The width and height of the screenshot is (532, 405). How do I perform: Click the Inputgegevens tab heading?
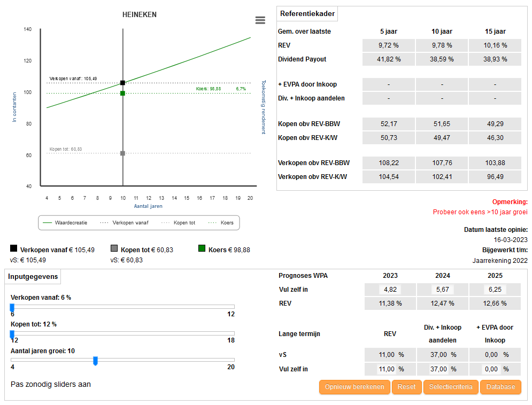(33, 277)
